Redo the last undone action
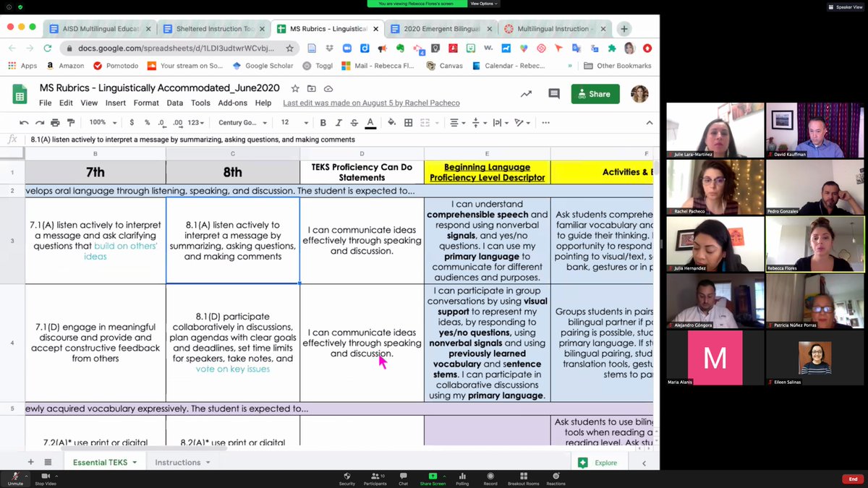Screen dimensions: 868x488 (x=39, y=123)
